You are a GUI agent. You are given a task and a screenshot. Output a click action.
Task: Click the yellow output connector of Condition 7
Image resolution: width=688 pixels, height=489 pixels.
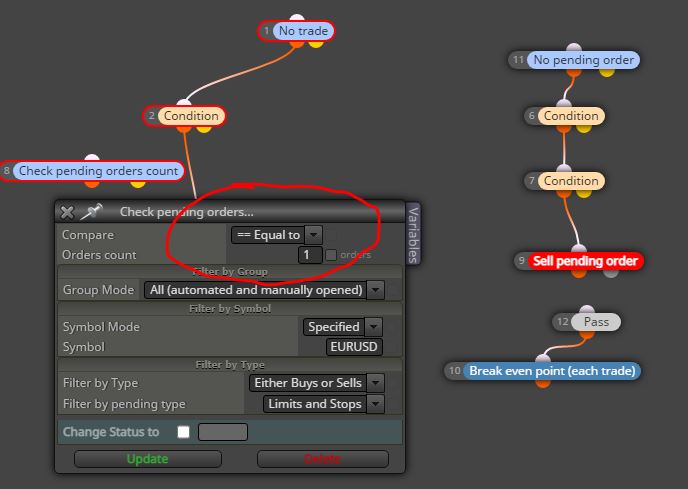tap(583, 194)
